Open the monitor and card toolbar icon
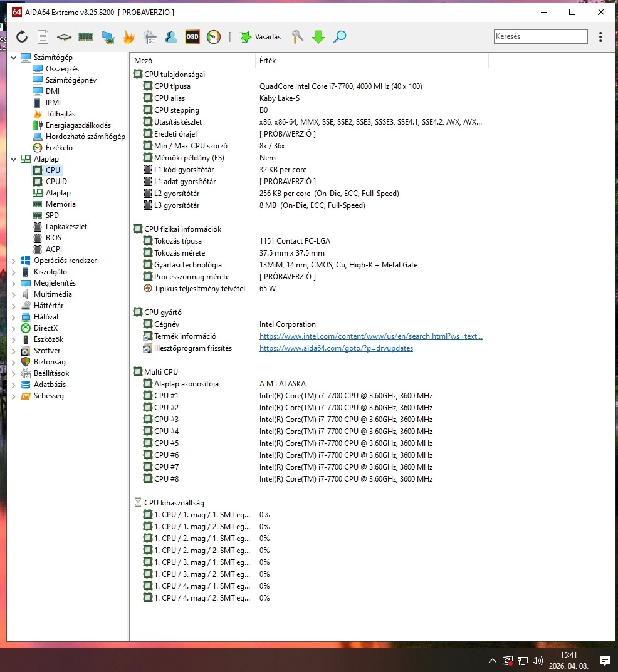 tap(108, 38)
